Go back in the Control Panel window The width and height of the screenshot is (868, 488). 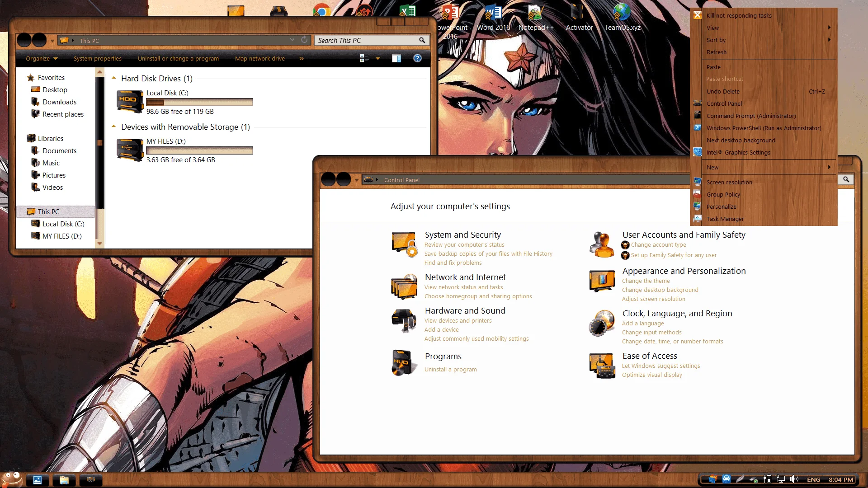pos(328,179)
